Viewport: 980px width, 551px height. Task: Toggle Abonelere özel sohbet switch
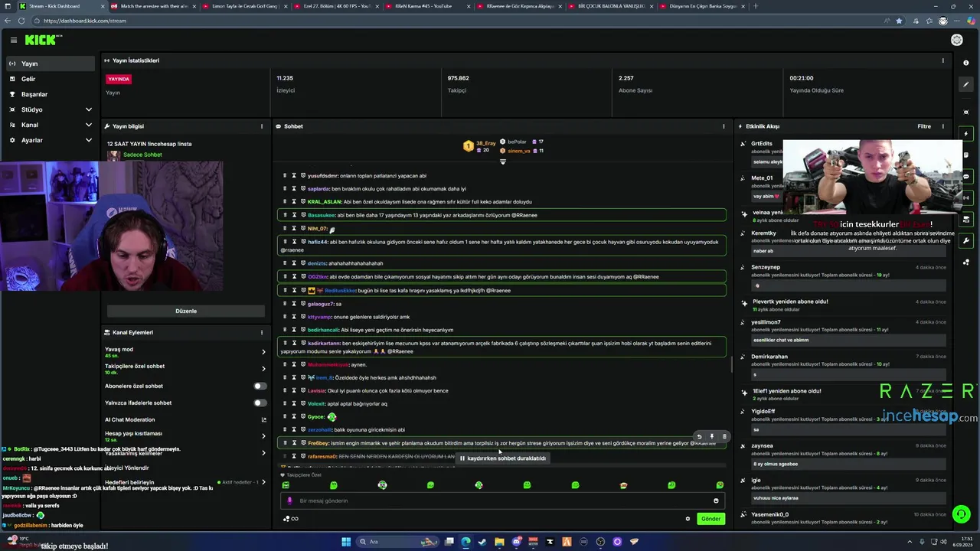point(260,386)
